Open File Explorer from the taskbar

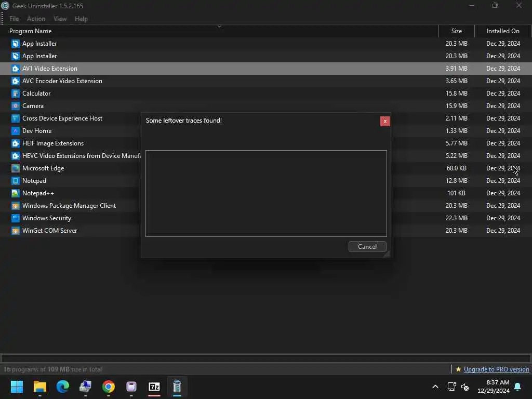click(39, 387)
